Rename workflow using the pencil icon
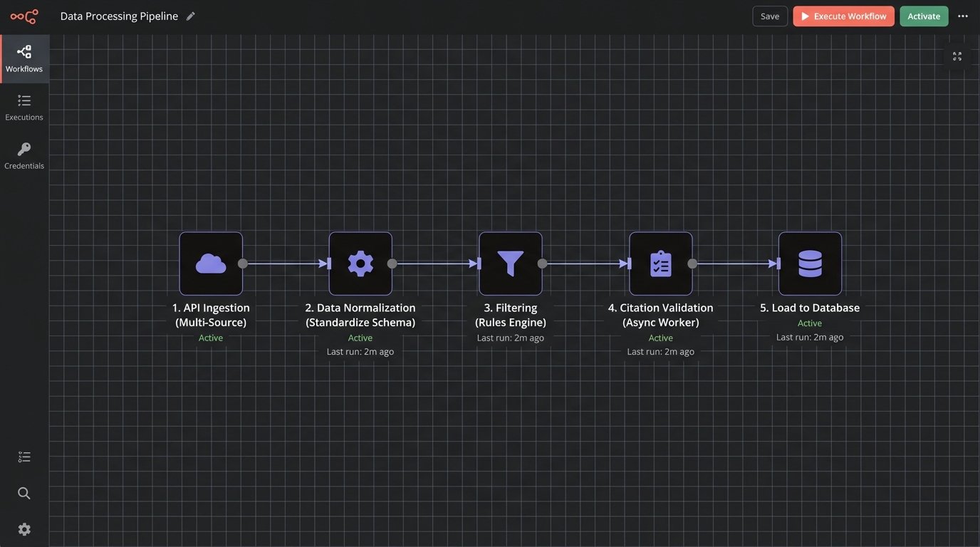This screenshot has height=547, width=980. (189, 14)
